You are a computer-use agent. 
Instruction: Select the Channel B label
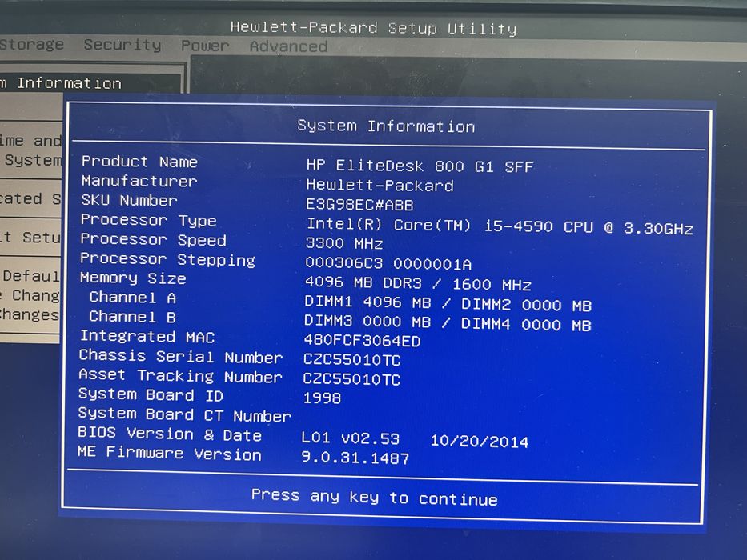click(x=132, y=317)
